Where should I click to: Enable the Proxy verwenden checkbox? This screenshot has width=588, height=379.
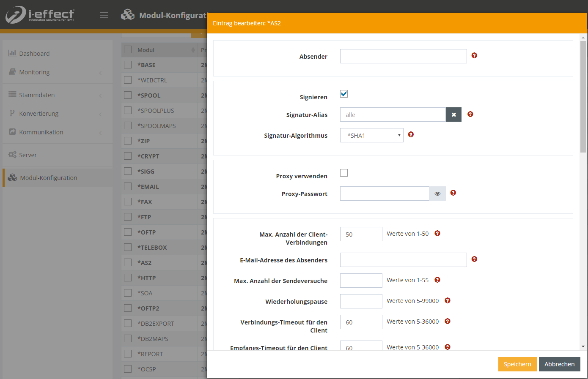click(344, 173)
